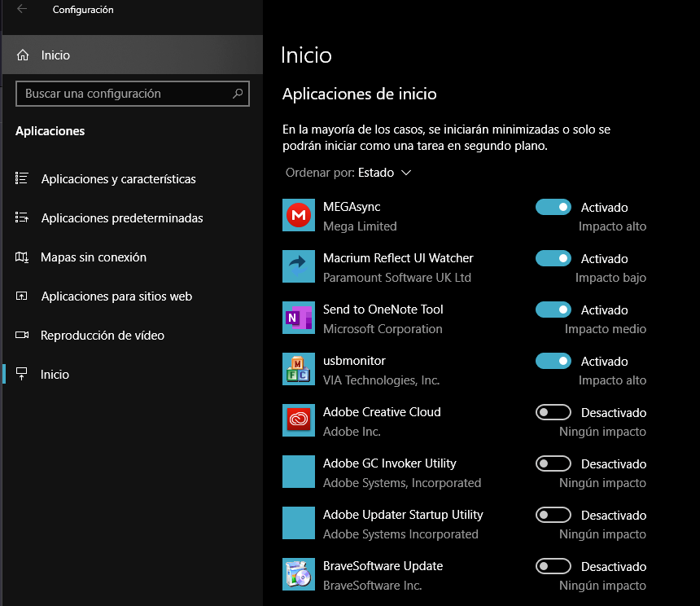This screenshot has width=700, height=606.
Task: Select Aplicaciones predeterminadas in sidebar
Action: (133, 218)
